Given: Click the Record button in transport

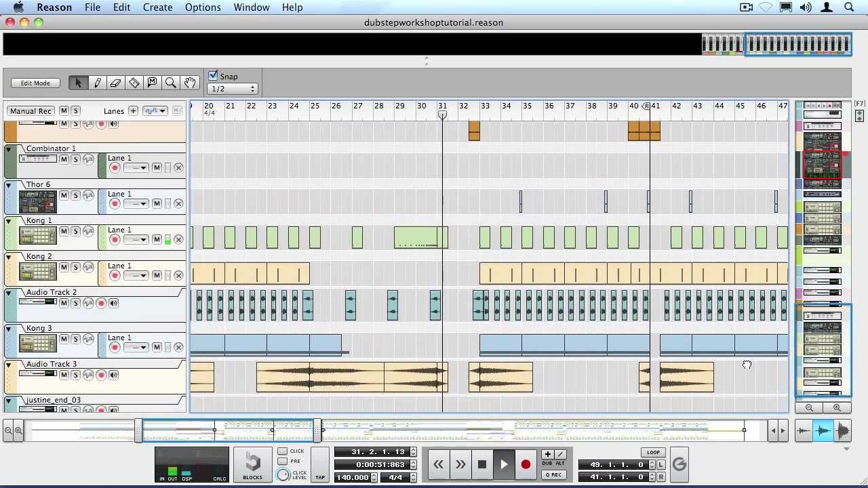Looking at the screenshot, I should pos(526,464).
